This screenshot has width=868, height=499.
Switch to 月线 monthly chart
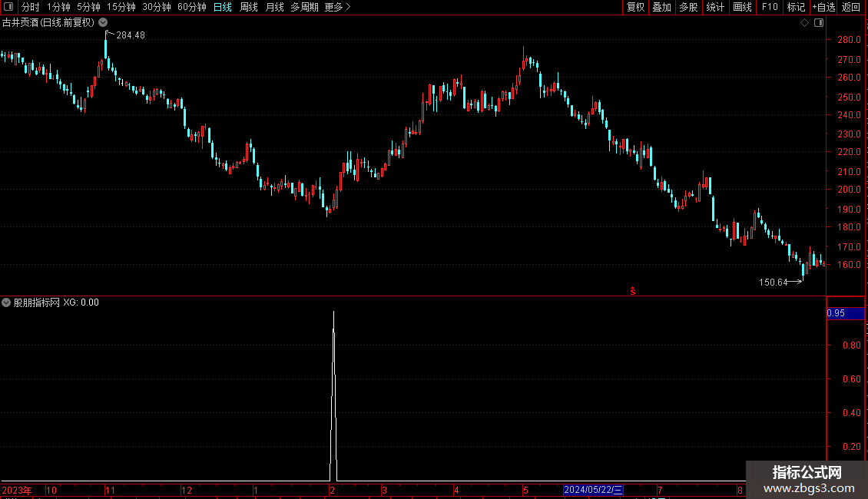point(274,7)
